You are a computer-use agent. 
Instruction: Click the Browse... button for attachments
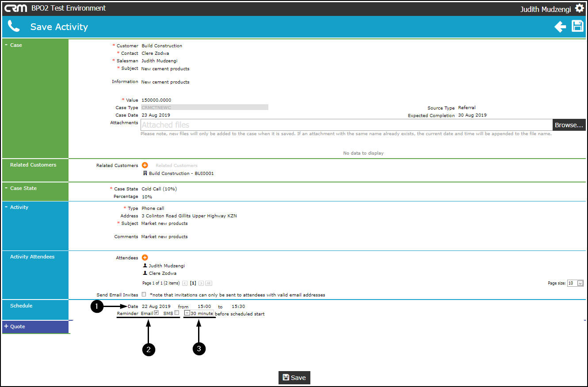(x=569, y=125)
